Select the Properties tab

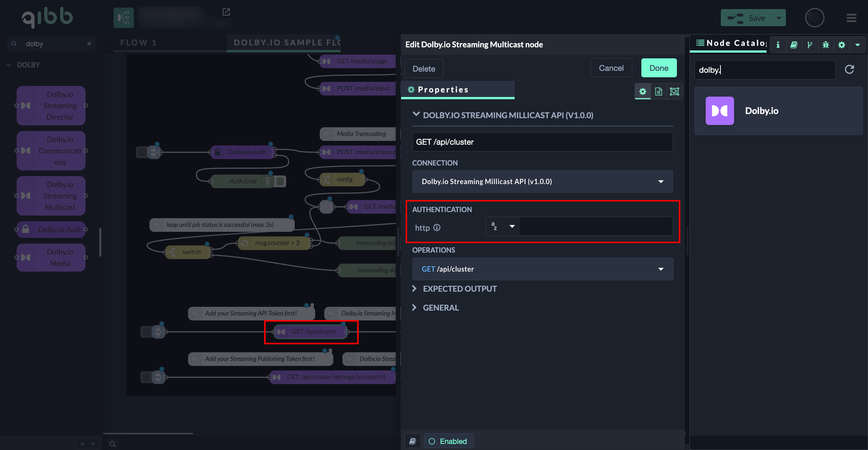[443, 90]
